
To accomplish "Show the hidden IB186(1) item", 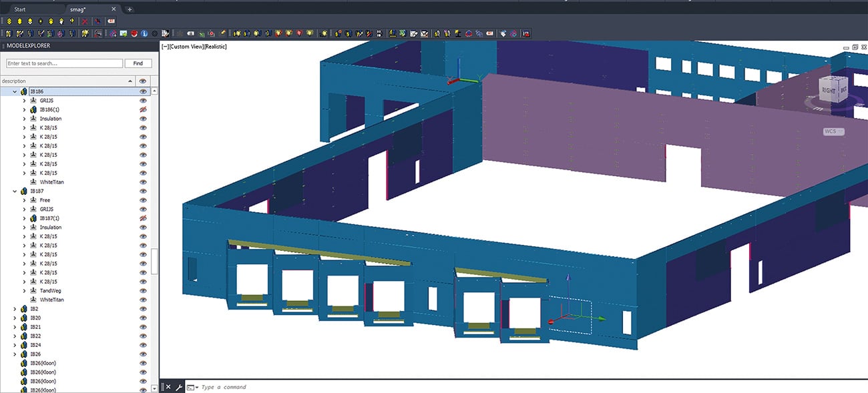I will tap(142, 109).
